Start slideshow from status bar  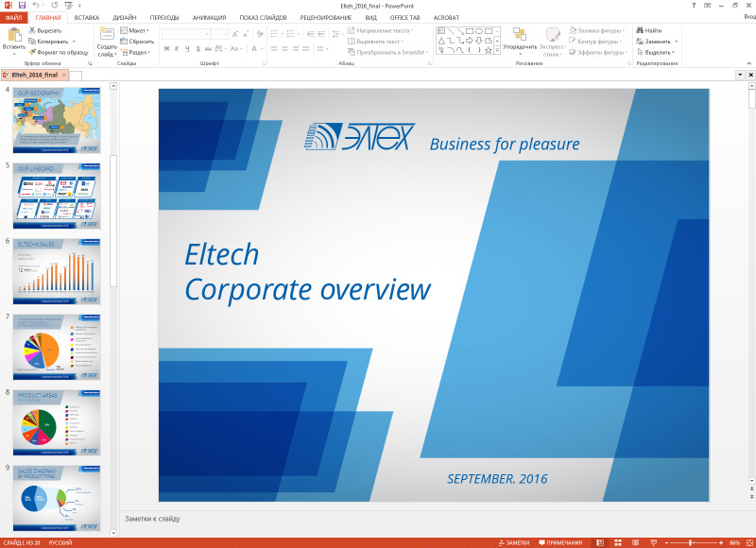point(653,542)
